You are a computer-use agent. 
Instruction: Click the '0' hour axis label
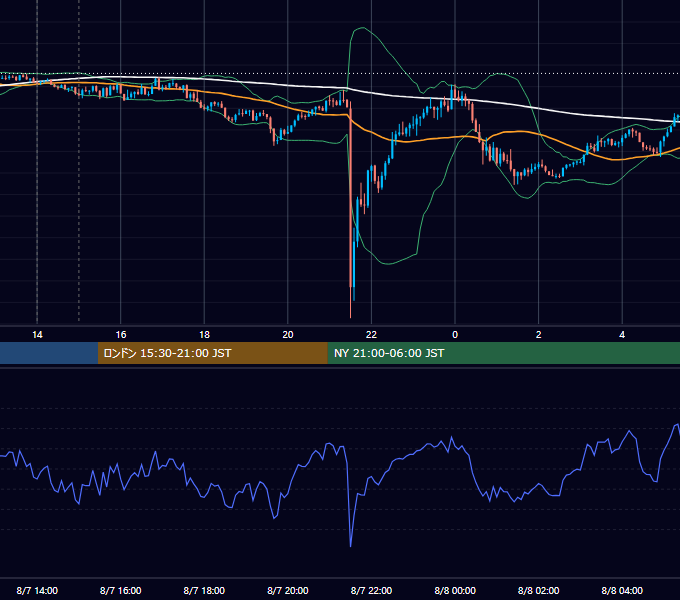[x=455, y=335]
